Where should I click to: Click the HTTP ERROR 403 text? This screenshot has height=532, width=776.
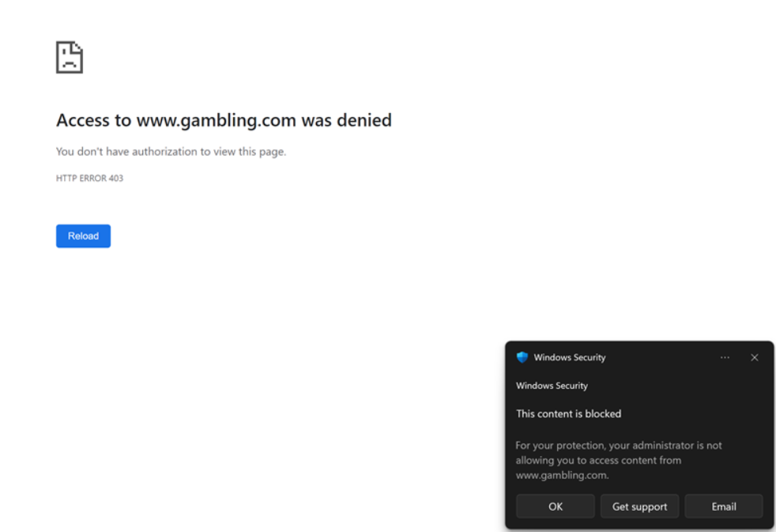pyautogui.click(x=89, y=179)
